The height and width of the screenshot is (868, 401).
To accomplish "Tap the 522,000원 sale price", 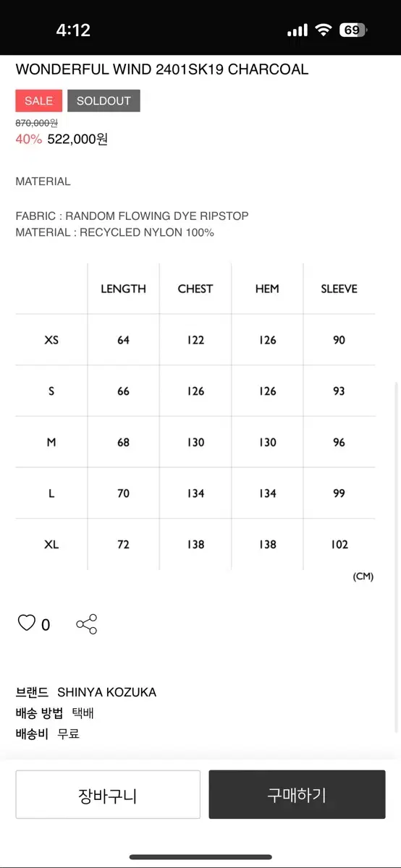I will pos(77,139).
